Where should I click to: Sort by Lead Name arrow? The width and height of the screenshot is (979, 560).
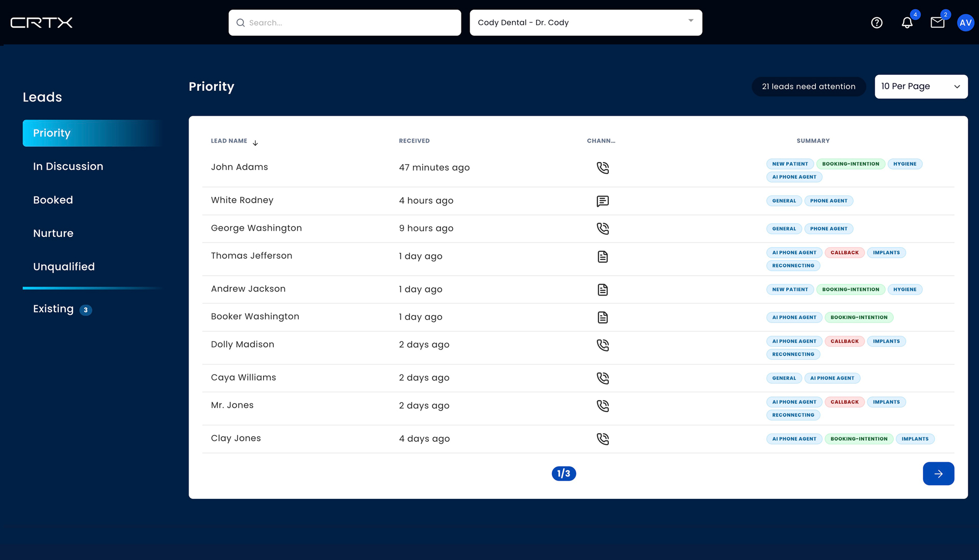255,143
